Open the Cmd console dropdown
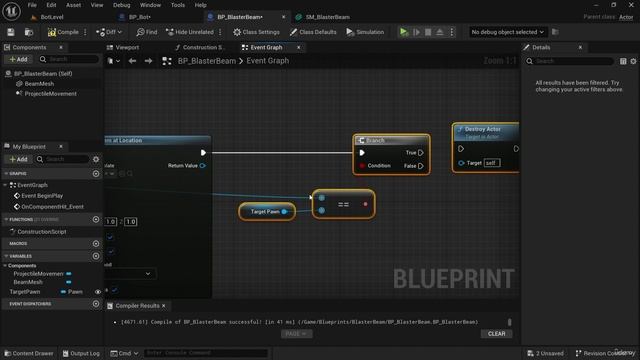640x360 pixels. pyautogui.click(x=124, y=353)
